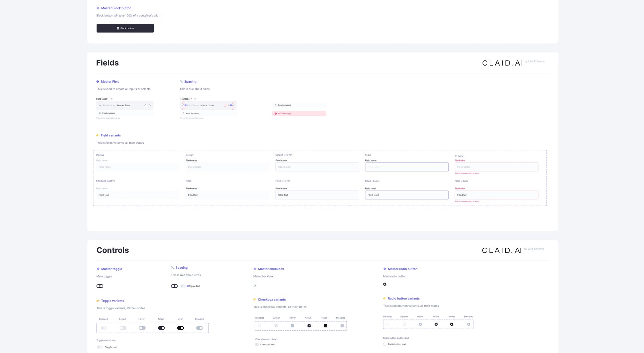Click the icon inside the Block button

point(118,28)
